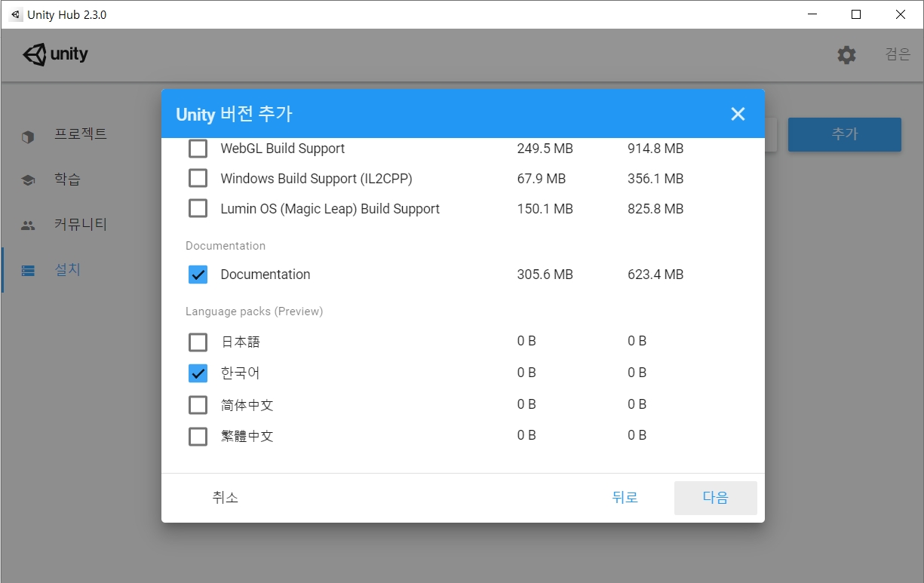Click the 繁體中文 language label
This screenshot has height=583, width=924.
[x=247, y=437]
